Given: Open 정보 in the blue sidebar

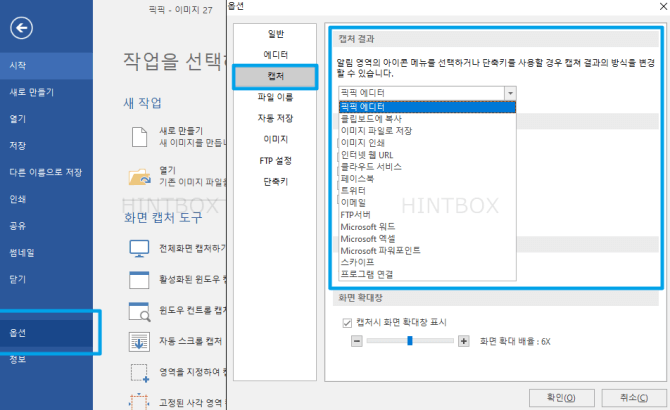Looking at the screenshot, I should point(46,360).
